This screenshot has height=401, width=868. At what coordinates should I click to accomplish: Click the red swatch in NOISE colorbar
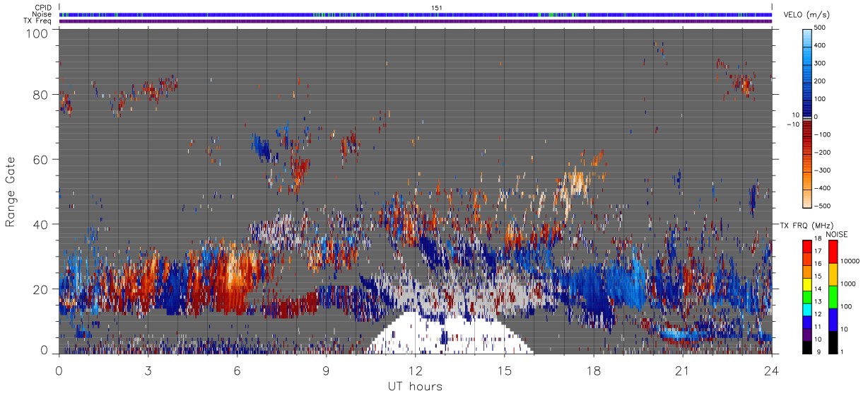coord(833,252)
